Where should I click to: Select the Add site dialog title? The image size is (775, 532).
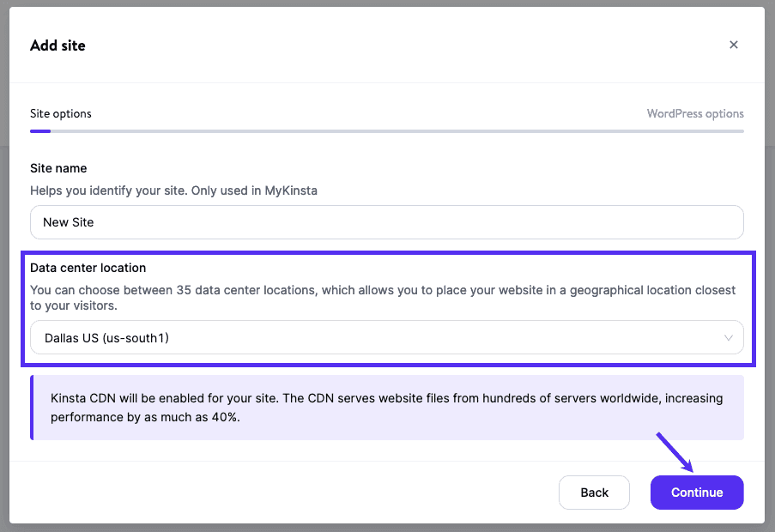(x=58, y=45)
